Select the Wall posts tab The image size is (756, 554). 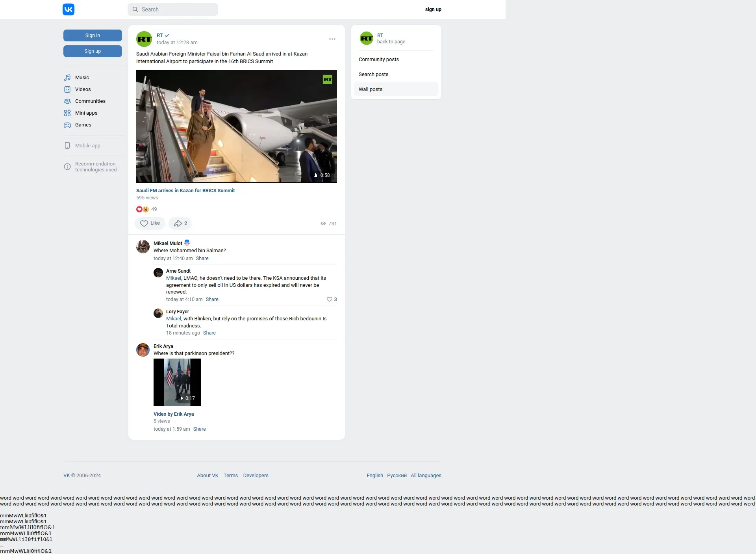click(371, 89)
